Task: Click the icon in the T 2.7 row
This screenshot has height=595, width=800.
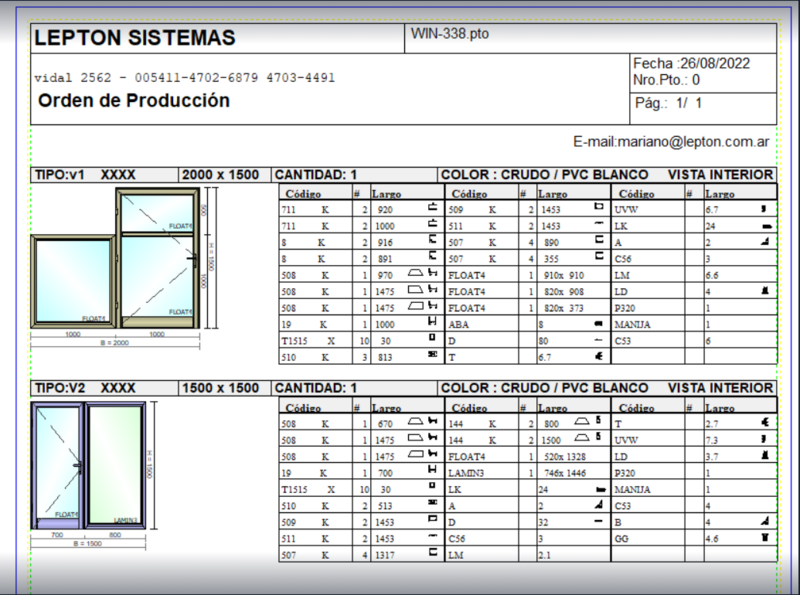Action: [765, 422]
